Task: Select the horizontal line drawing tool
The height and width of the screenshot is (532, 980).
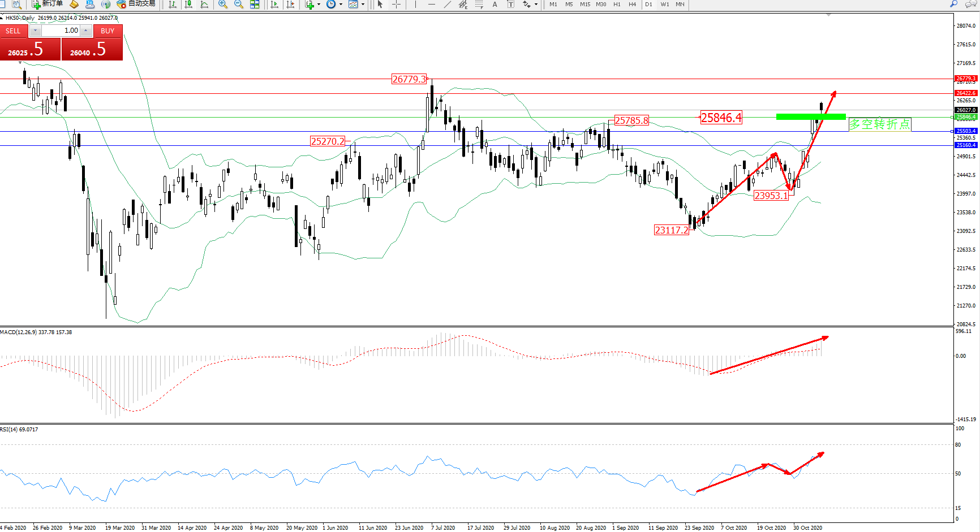Action: click(432, 5)
